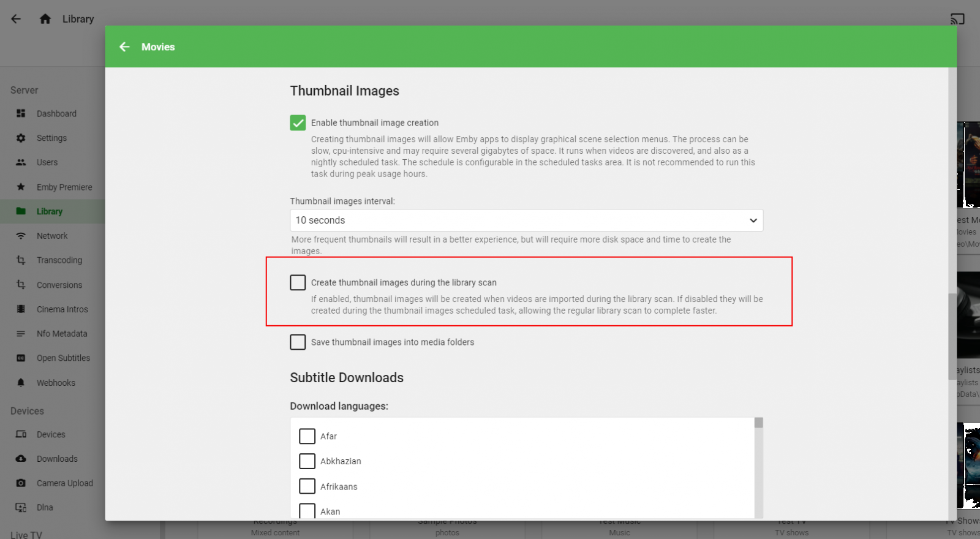
Task: Open Open Subtitles page from sidebar
Action: (63, 358)
